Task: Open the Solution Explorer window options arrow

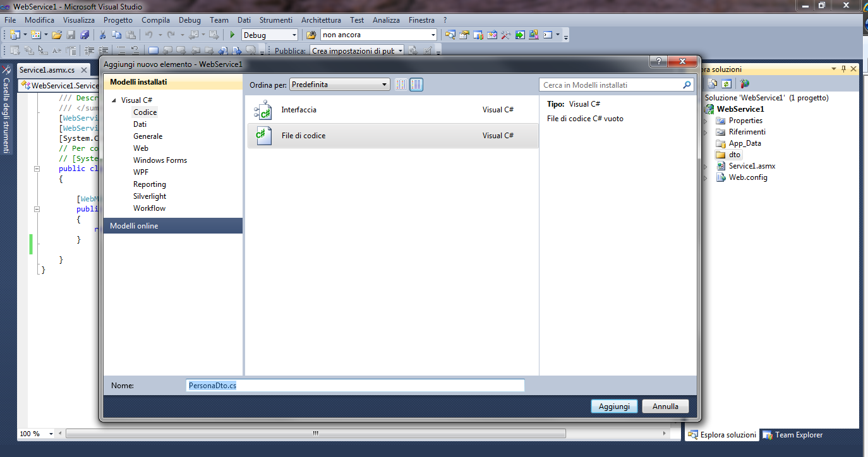Action: pos(834,69)
